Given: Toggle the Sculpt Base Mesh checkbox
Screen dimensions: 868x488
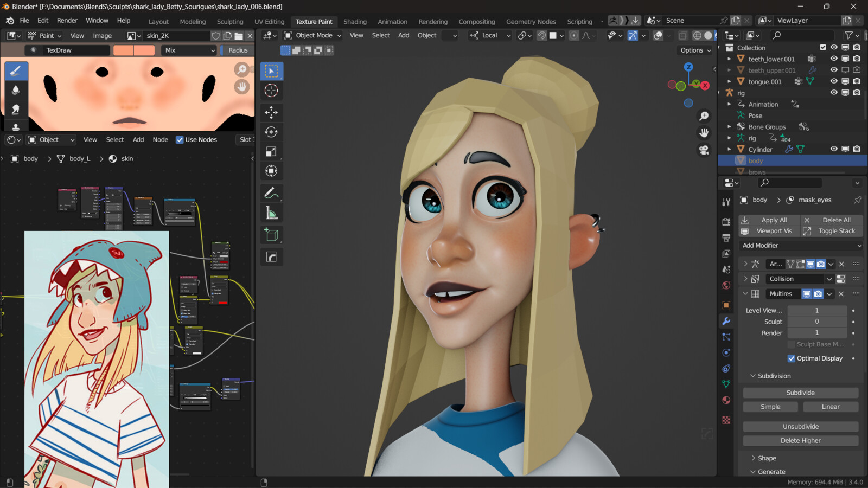Looking at the screenshot, I should (791, 344).
